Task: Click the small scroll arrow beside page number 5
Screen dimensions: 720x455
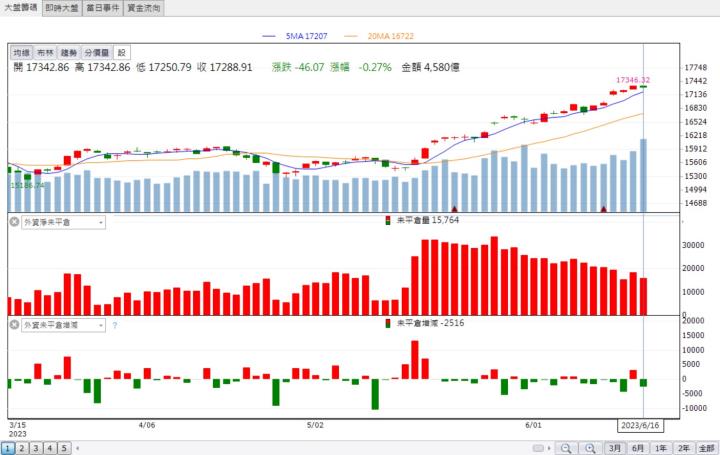Action: (78, 448)
